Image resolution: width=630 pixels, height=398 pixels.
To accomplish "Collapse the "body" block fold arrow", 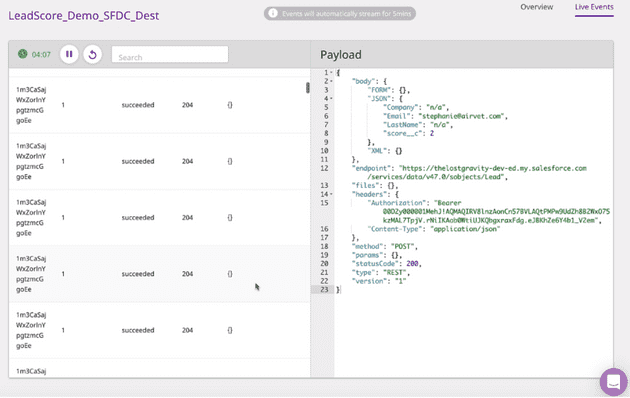I will 331,82.
